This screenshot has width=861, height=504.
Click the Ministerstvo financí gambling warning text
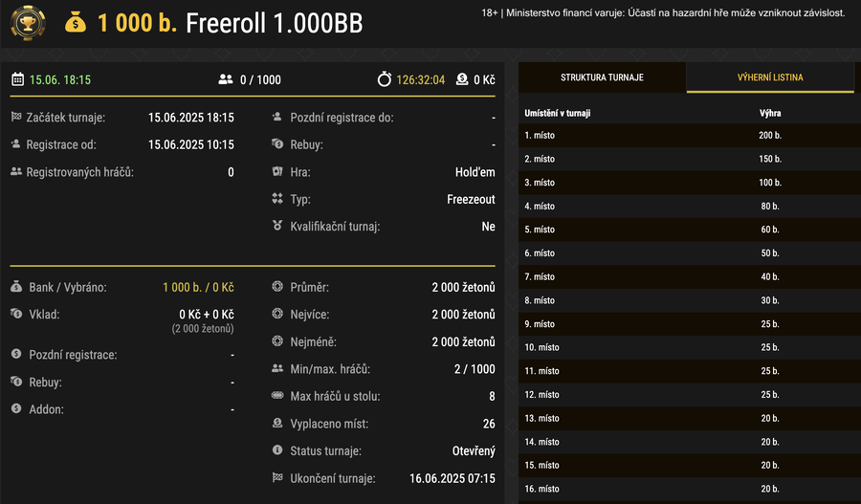(x=663, y=12)
